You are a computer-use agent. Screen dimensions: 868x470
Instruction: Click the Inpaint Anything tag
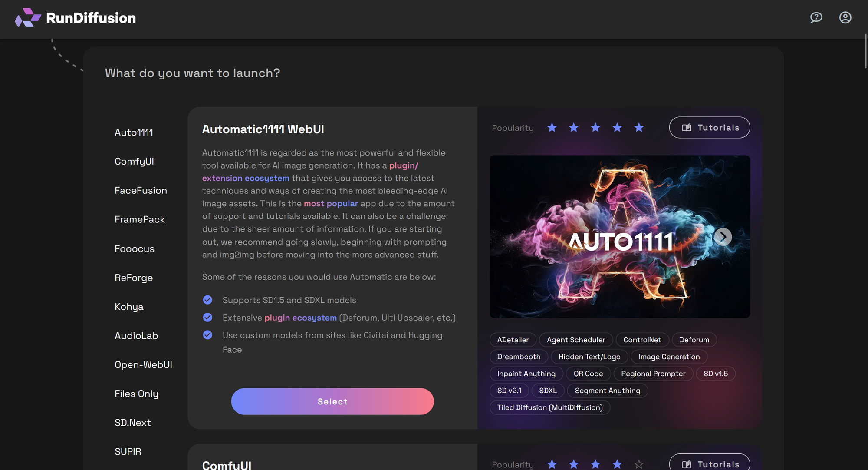coord(526,374)
